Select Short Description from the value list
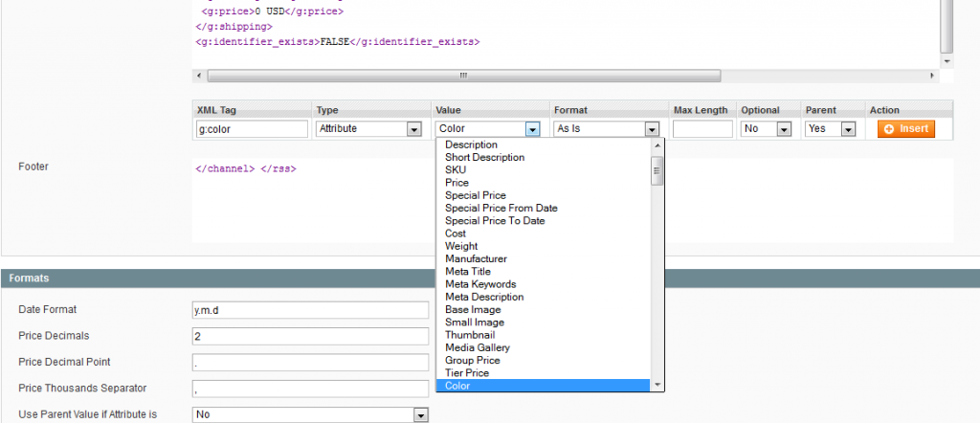This screenshot has height=423, width=980. click(484, 157)
